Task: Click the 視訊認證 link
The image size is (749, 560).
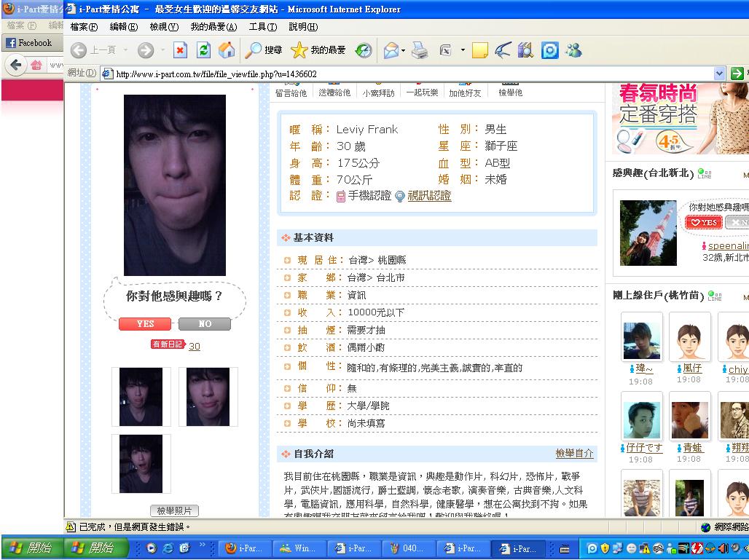Action: (428, 196)
